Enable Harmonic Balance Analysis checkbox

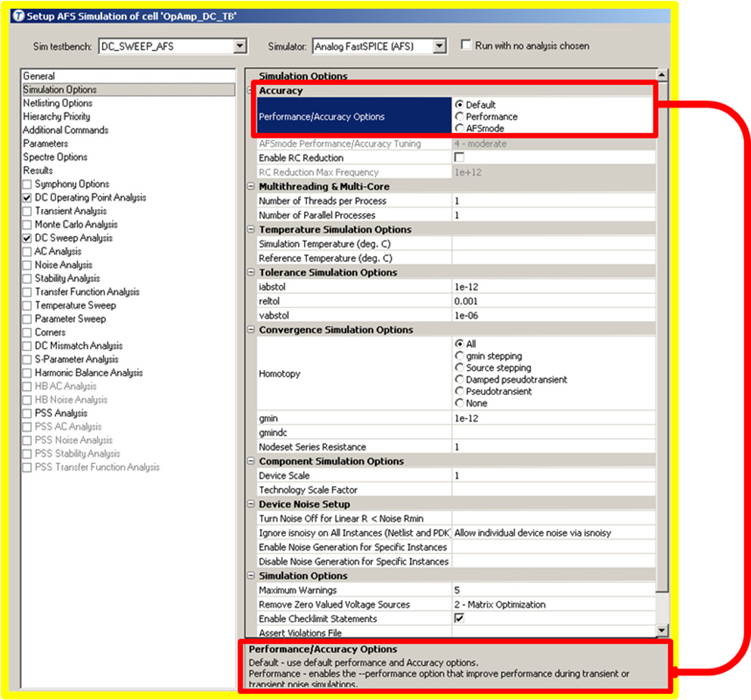tap(27, 373)
